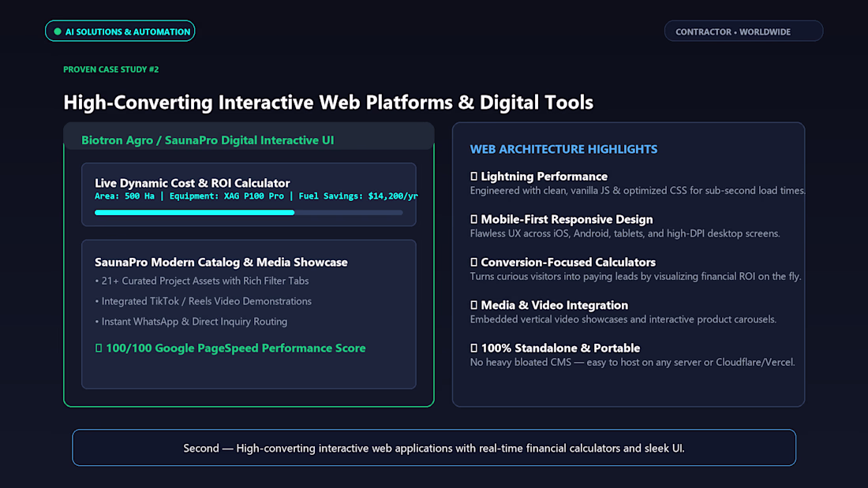
Task: Select the Mobile-First Responsive Design heading
Action: (567, 220)
